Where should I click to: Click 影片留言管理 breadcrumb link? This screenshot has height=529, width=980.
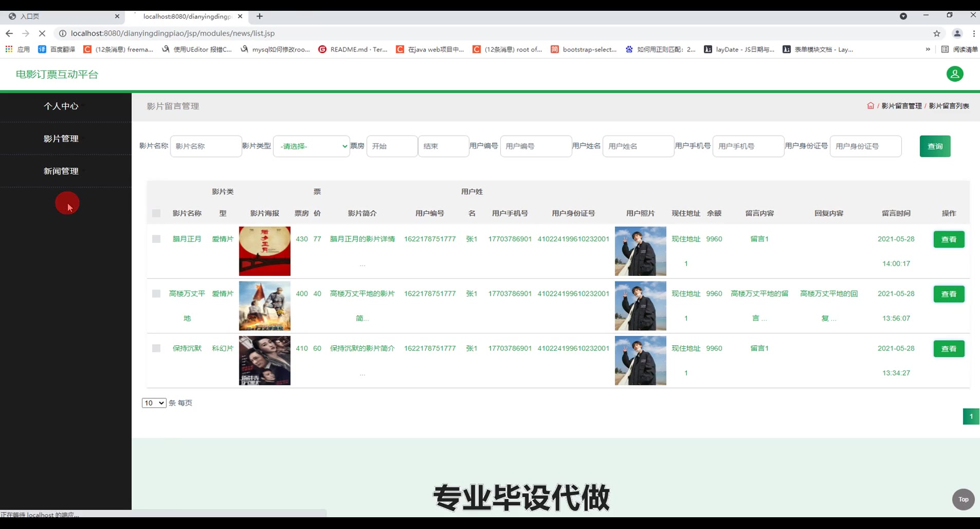coord(901,106)
